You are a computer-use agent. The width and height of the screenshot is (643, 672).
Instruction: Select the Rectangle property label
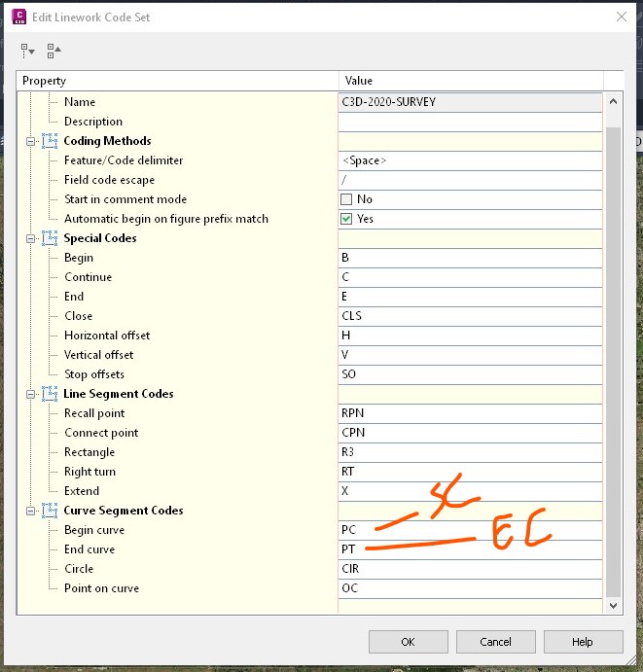[x=89, y=452]
